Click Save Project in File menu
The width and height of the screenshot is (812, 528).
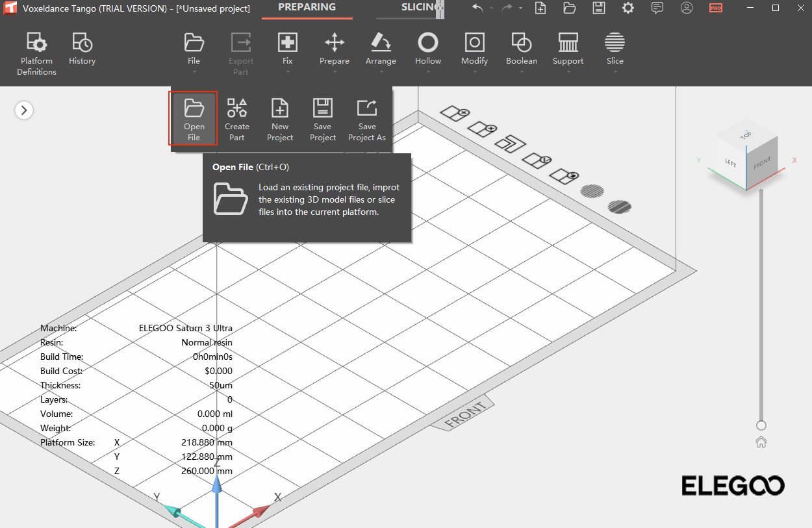(x=323, y=119)
